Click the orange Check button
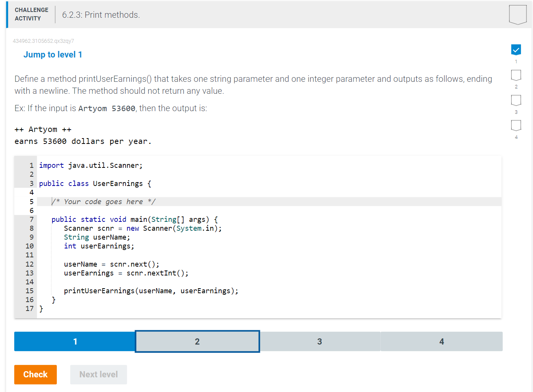Viewport: 533px width, 392px height. pos(36,375)
